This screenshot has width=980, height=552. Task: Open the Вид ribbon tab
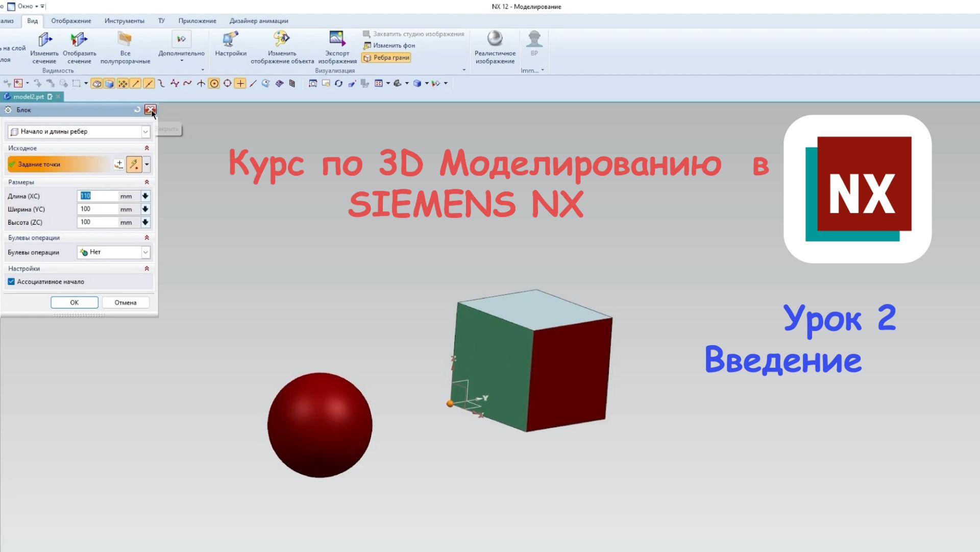pos(33,21)
